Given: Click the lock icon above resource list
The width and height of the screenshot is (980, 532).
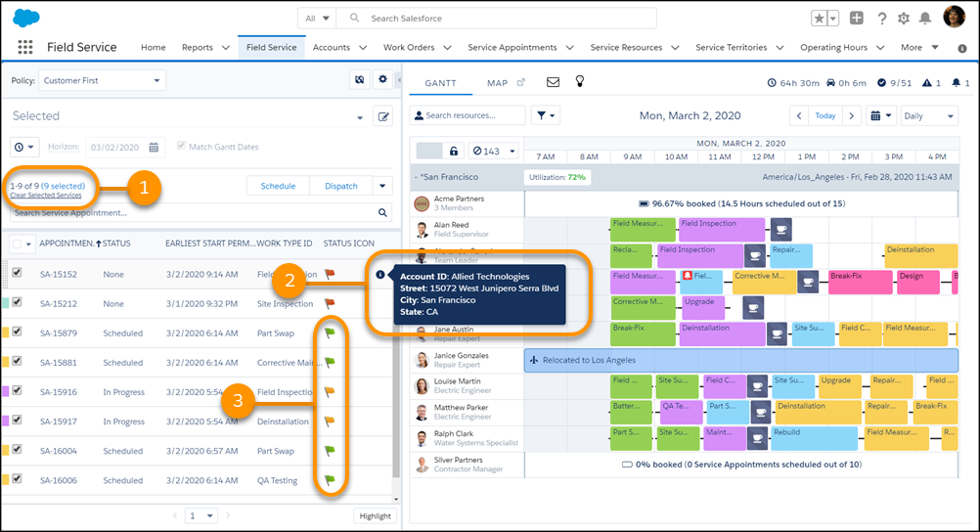Looking at the screenshot, I should click(454, 151).
